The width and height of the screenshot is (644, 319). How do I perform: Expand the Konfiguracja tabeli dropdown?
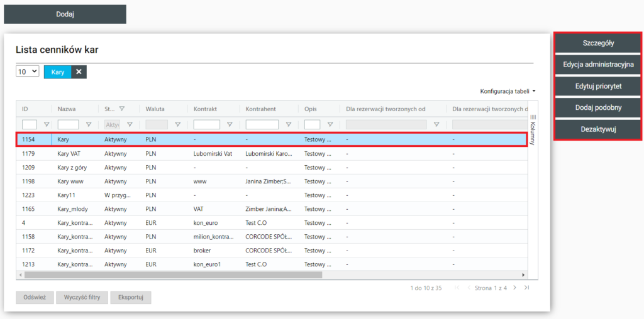pos(508,91)
